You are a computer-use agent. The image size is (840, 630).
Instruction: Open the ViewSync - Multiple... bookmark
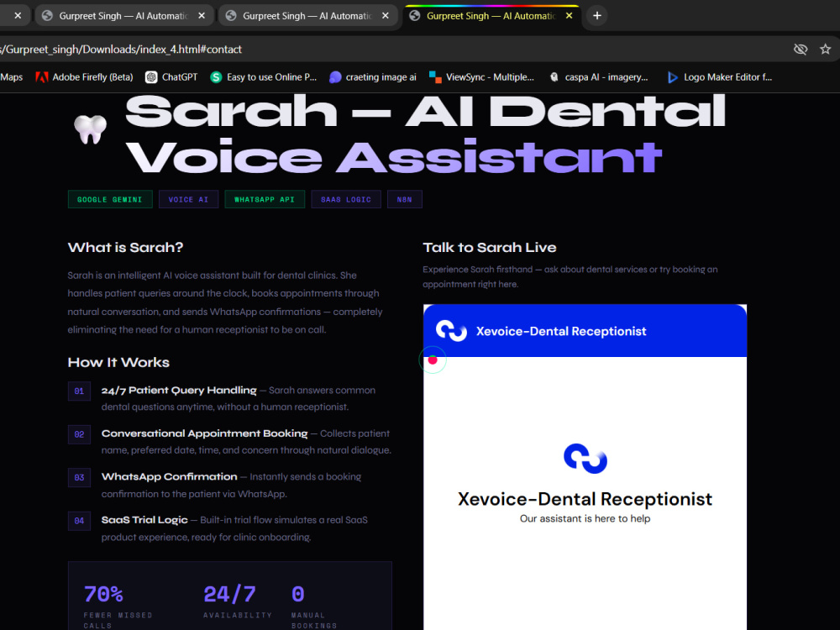481,77
